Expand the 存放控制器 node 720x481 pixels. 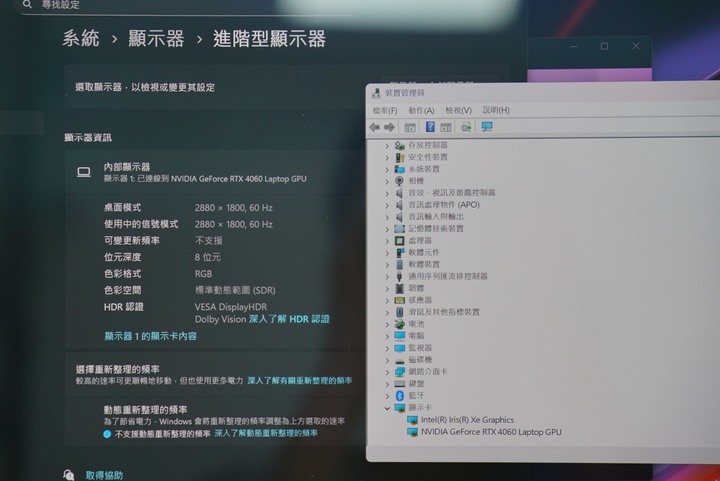click(387, 145)
